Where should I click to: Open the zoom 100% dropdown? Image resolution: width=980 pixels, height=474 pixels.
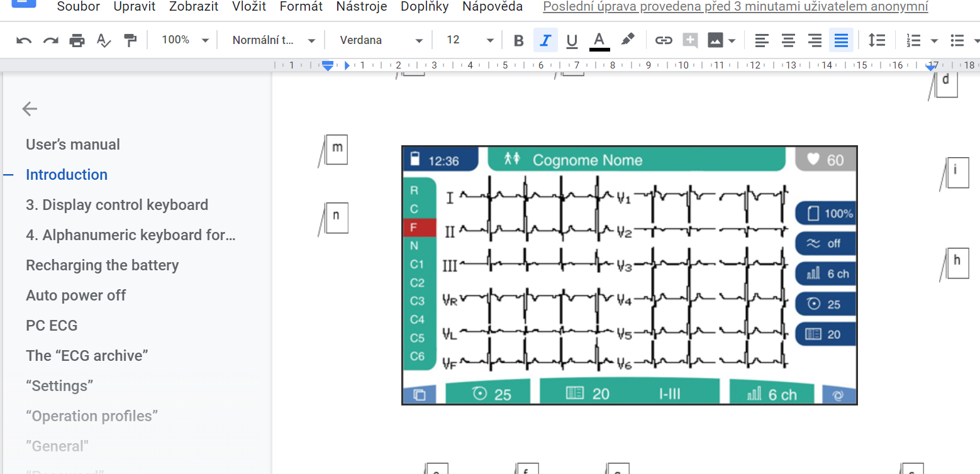click(x=184, y=40)
